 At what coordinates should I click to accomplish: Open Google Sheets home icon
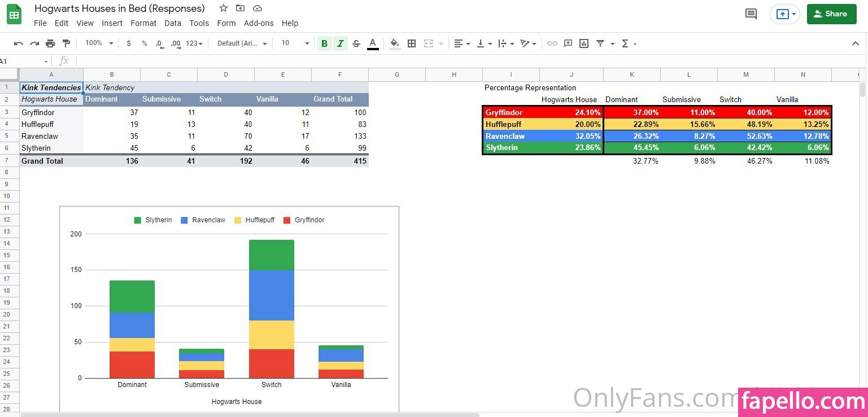14,15
